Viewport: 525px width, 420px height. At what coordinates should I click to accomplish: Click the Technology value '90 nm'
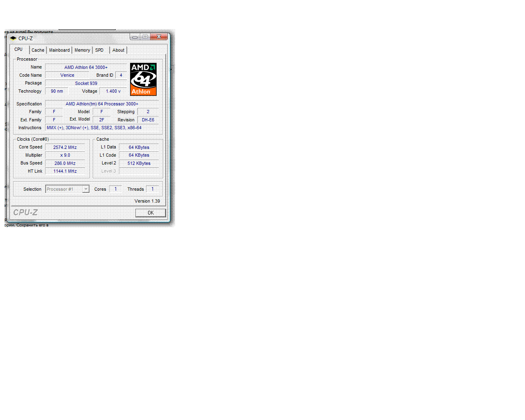[x=57, y=91]
